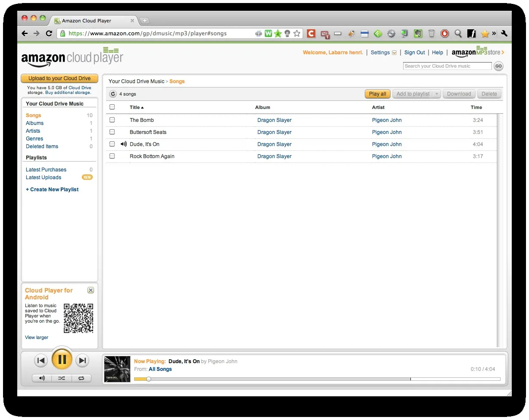Click the refresh songs icon
This screenshot has width=529, height=420.
[x=113, y=94]
